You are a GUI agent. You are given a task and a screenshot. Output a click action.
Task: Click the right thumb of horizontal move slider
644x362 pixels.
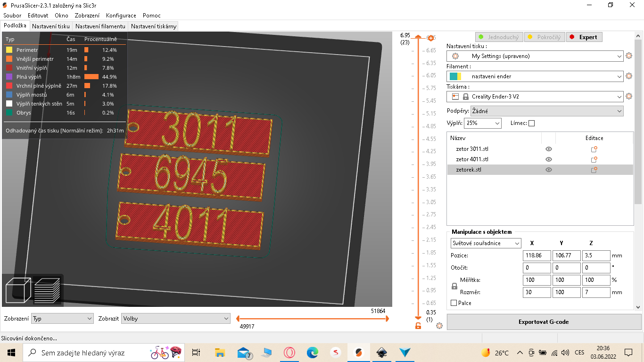point(387,319)
